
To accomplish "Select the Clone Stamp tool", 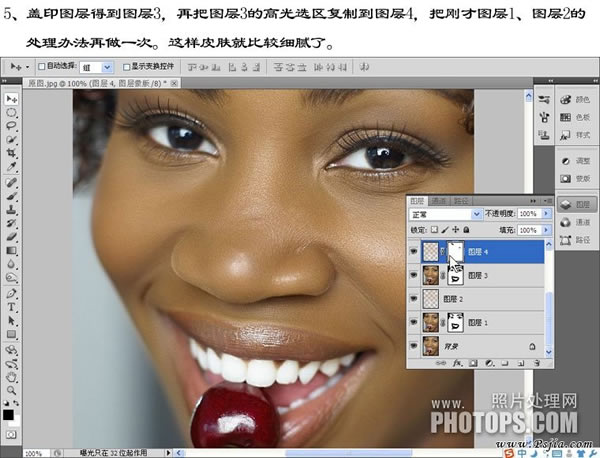I will [x=11, y=210].
